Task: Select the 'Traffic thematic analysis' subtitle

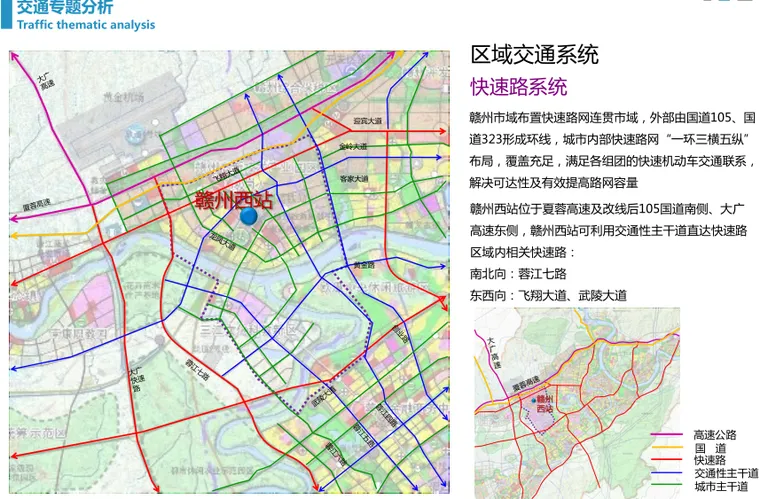Action: (x=86, y=25)
